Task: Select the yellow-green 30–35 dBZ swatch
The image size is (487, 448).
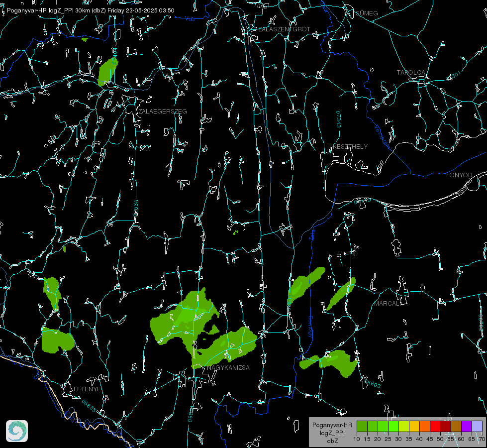Action: [404, 426]
